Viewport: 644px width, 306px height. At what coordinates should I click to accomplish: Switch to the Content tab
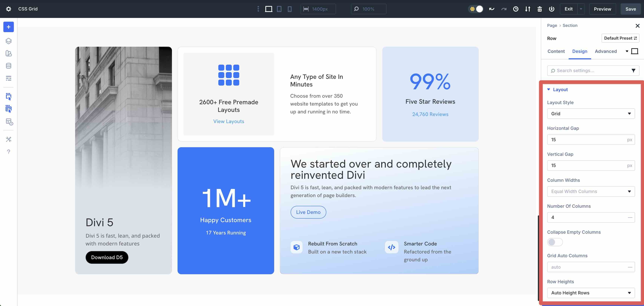(556, 51)
